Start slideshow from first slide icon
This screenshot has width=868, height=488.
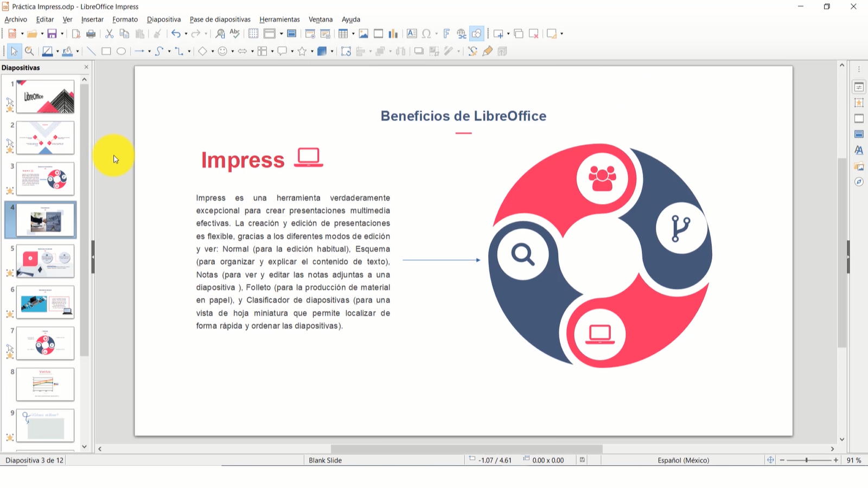pos(310,34)
